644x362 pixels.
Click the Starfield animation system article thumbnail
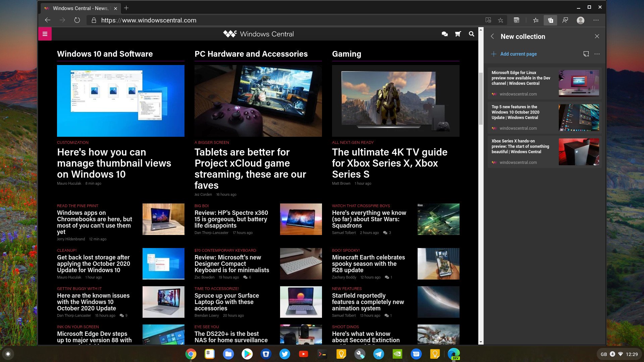pos(438,302)
